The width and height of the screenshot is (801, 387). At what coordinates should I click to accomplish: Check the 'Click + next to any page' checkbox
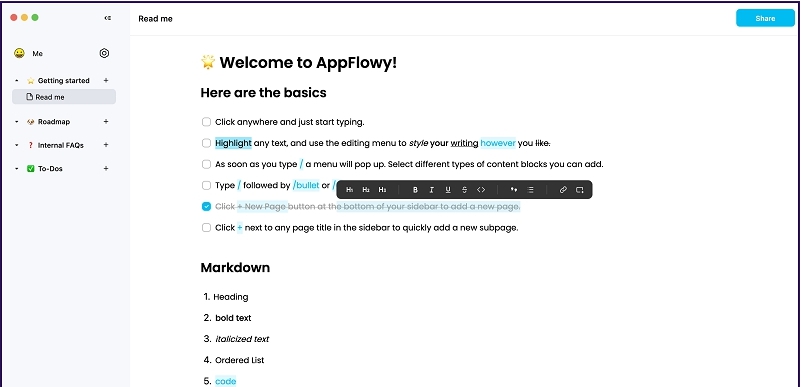click(x=206, y=228)
